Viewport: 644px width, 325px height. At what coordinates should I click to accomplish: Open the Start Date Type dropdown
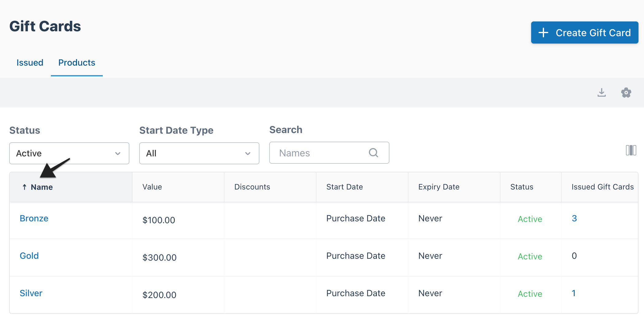coord(199,153)
